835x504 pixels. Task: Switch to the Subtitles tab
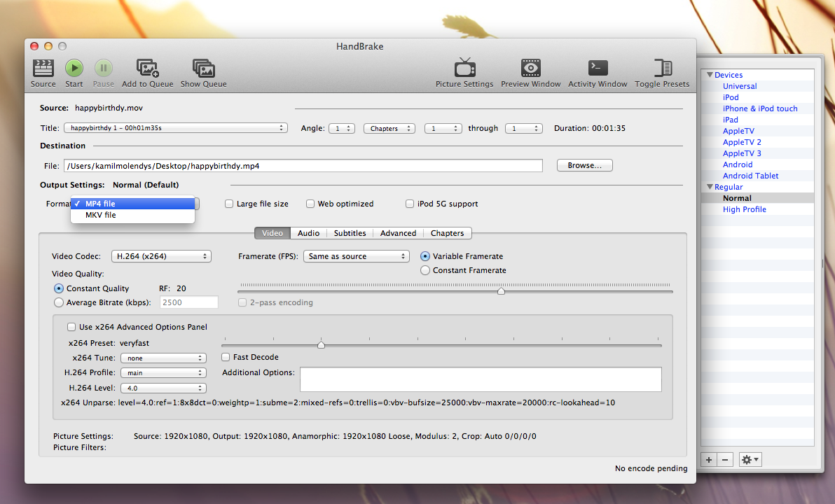click(x=350, y=233)
